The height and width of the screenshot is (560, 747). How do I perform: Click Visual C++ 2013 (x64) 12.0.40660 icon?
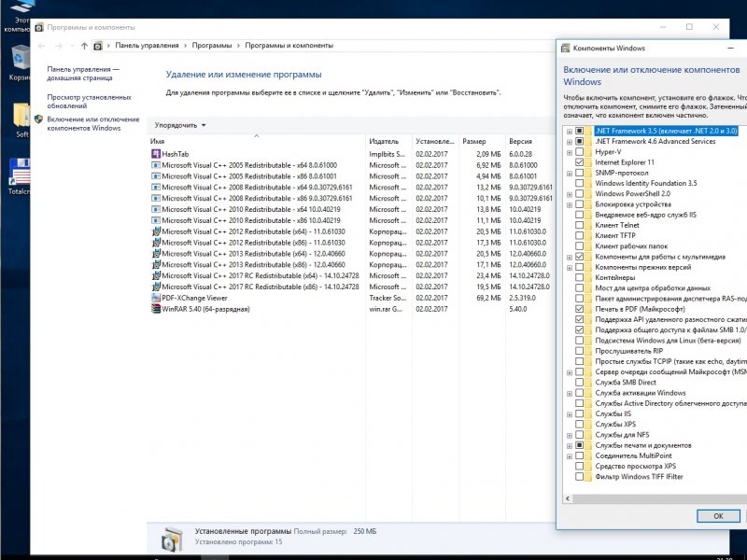(x=156, y=253)
